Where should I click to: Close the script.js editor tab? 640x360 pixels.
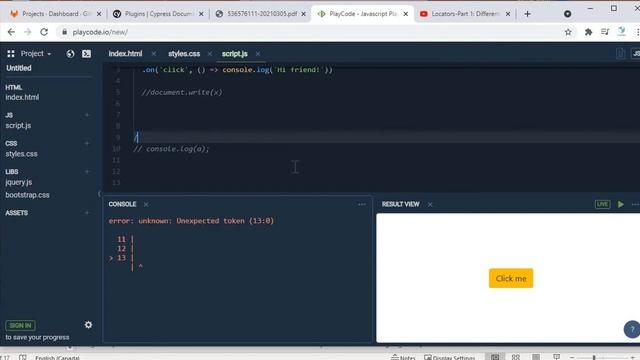click(258, 53)
